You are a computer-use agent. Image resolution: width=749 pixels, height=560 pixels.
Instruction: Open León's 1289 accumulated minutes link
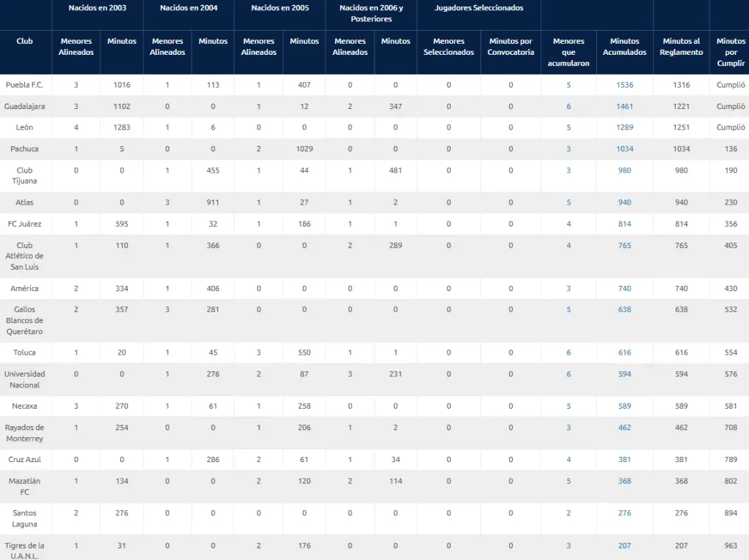[624, 127]
